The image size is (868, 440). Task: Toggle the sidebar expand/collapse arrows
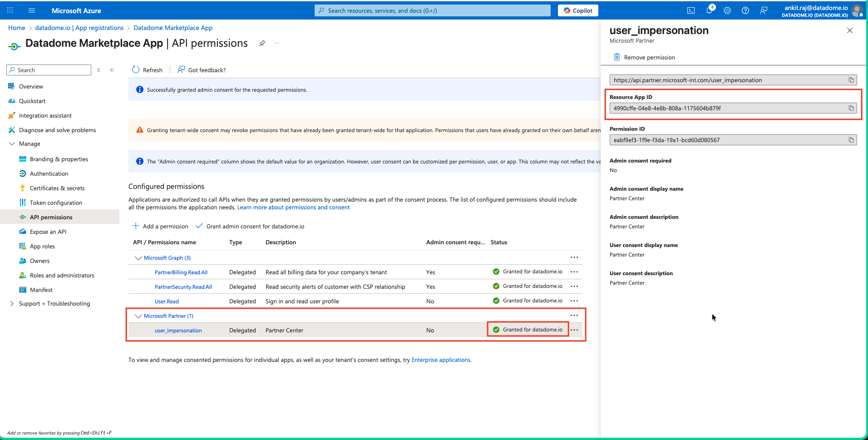click(x=99, y=70)
